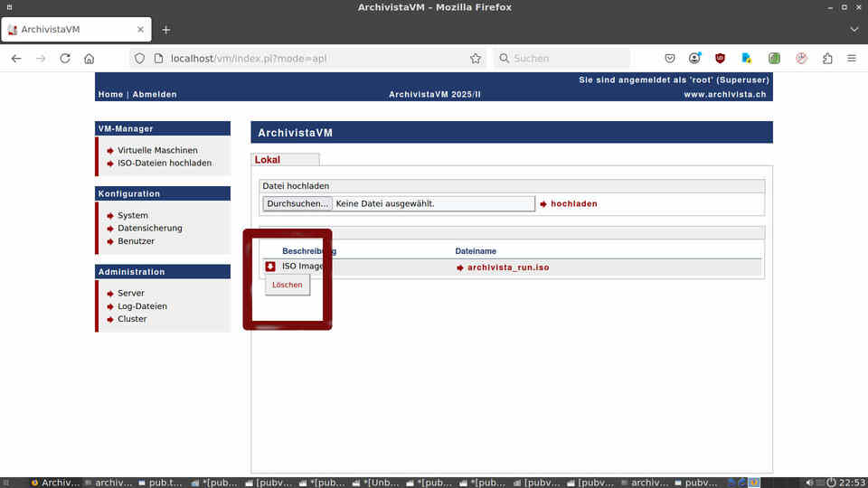Open the Firefox hamburger application menu
The image size is (868, 488).
(852, 58)
